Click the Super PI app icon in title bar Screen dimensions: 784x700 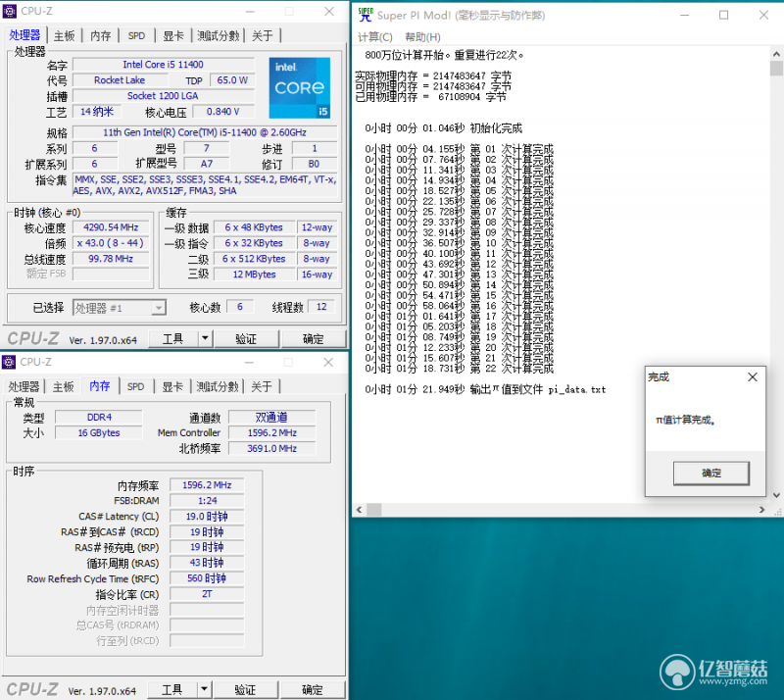[366, 15]
